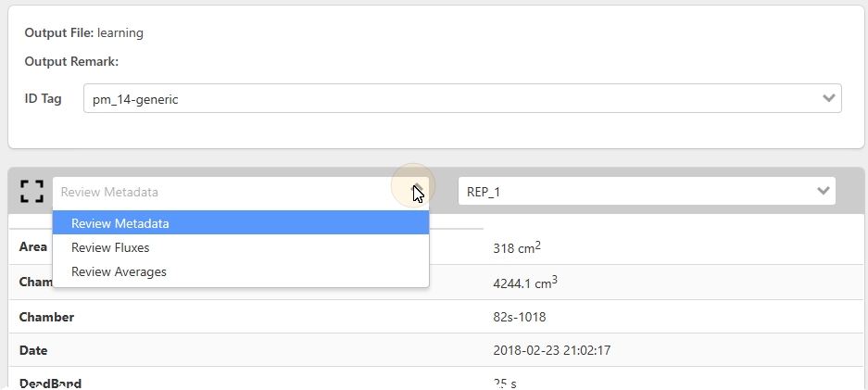Open the ID Tag pm_14-generic dropdown

(454, 99)
